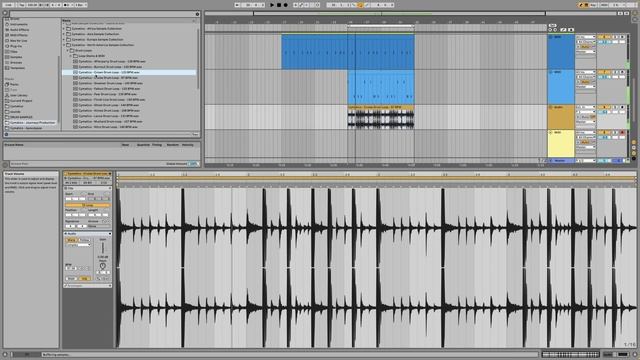
Task: Toggle the browser preview headphone button
Action: (6, 134)
